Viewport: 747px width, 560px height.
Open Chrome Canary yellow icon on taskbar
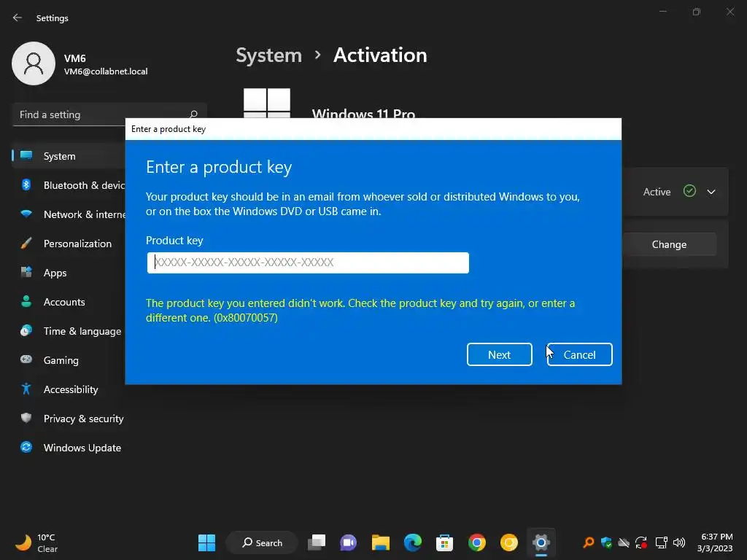(508, 542)
